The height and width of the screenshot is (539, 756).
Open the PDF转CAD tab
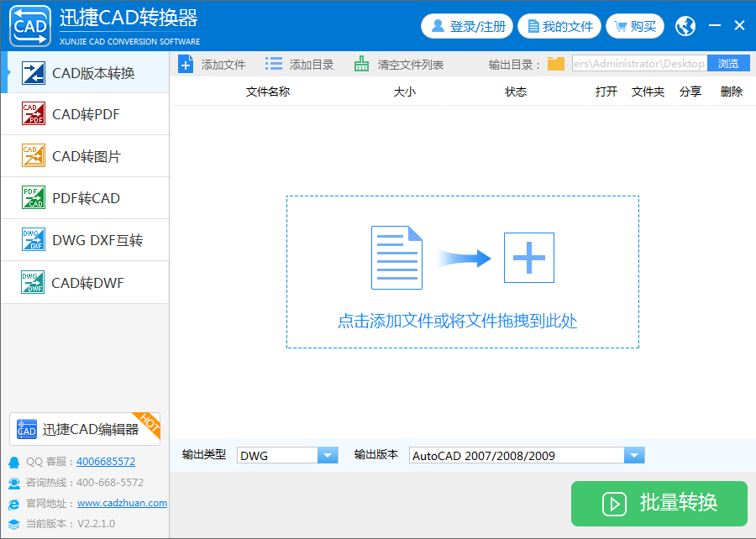click(86, 198)
